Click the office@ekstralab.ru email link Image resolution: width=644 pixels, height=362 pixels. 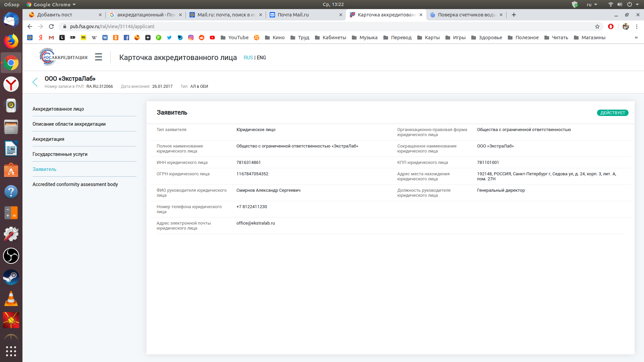(x=255, y=223)
